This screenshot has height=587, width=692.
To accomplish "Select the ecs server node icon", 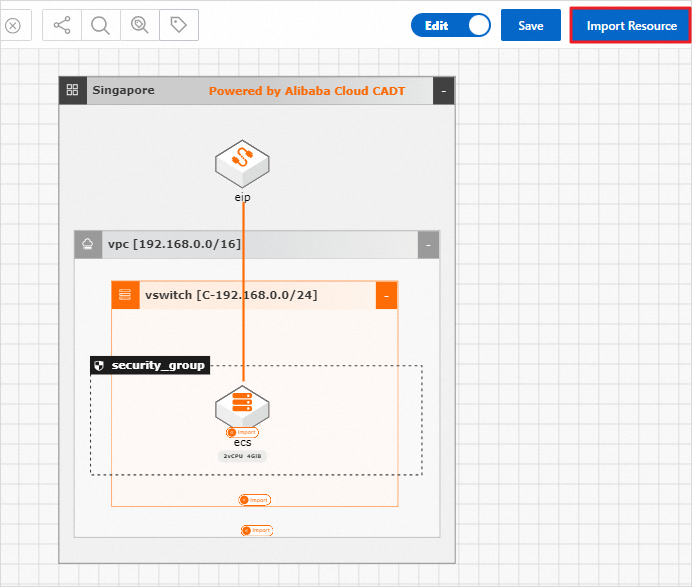I will [x=242, y=405].
